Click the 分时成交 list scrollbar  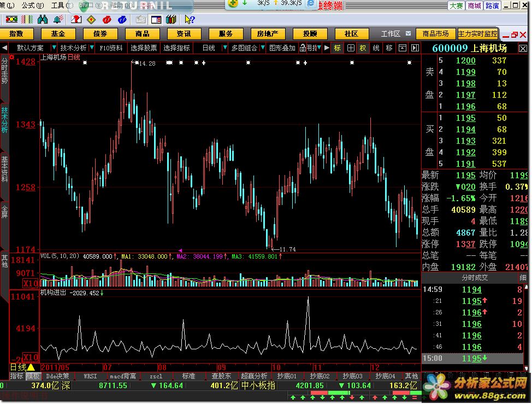click(x=527, y=327)
